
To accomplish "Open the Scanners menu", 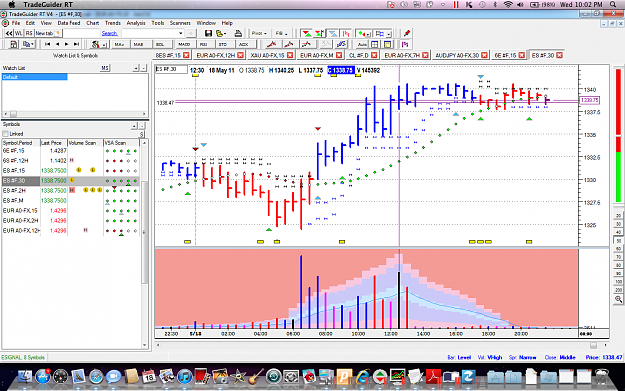I will (x=180, y=23).
